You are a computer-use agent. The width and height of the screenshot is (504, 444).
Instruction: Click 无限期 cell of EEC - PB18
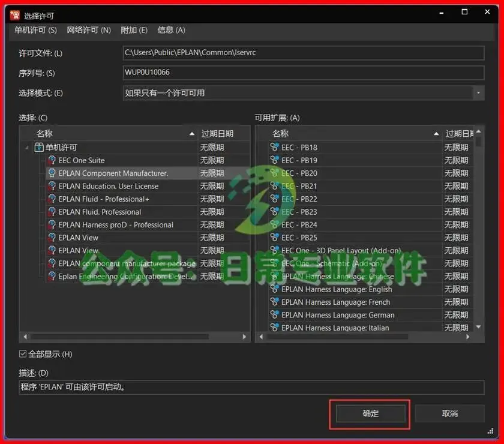[456, 148]
